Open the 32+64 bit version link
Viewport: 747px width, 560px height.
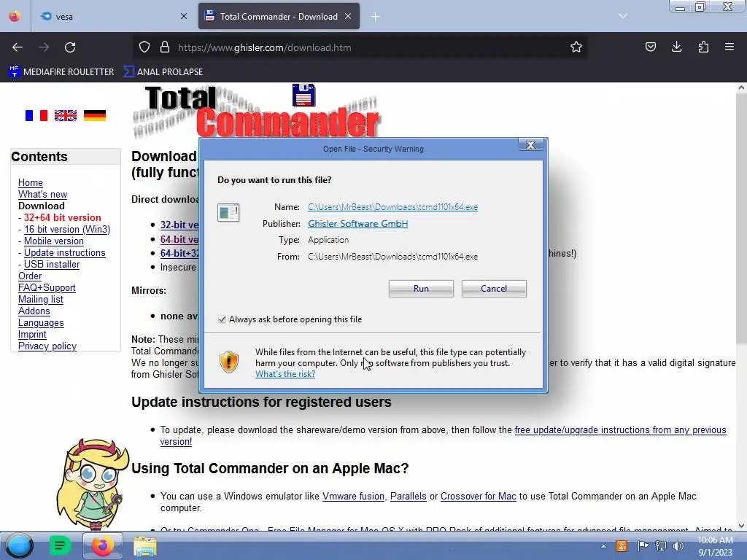coord(63,217)
